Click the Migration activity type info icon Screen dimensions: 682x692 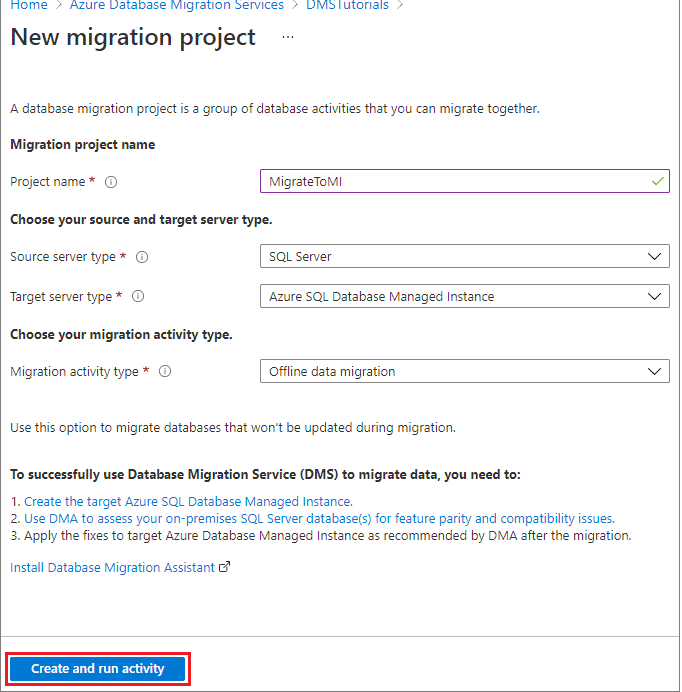[165, 372]
